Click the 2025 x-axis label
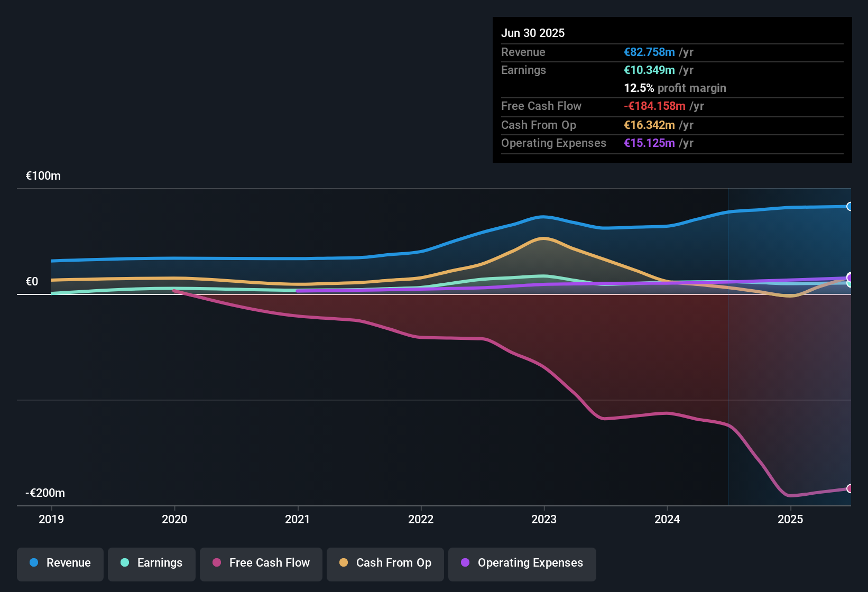The width and height of the screenshot is (868, 592). click(x=790, y=519)
